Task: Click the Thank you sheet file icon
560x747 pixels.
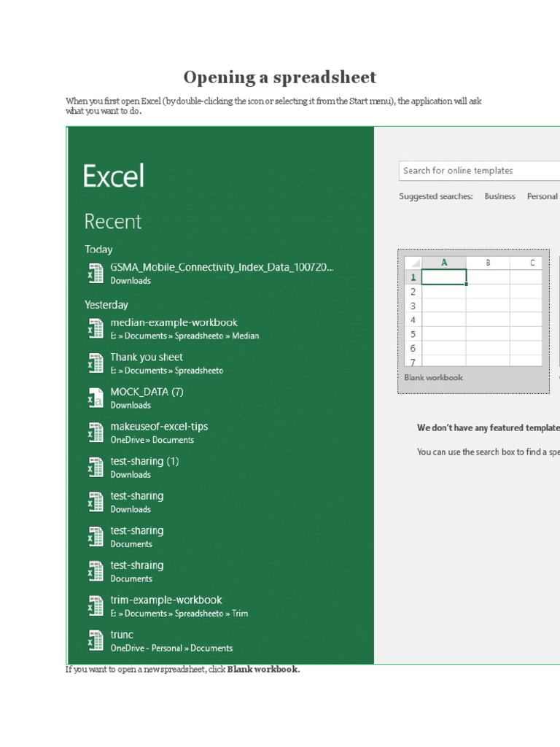Action: click(96, 363)
